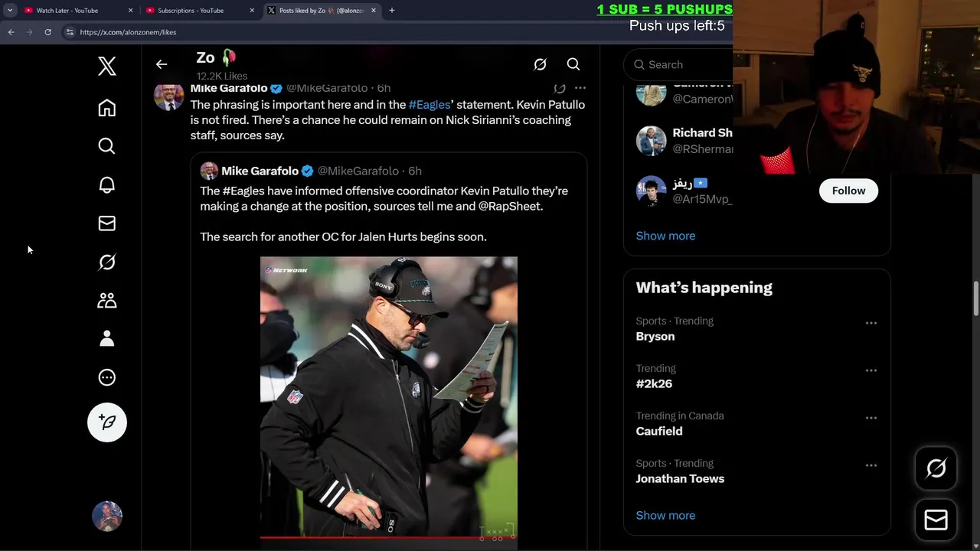The height and width of the screenshot is (551, 980).
Task: Open Explore using magnifier sidebar icon
Action: (x=107, y=146)
